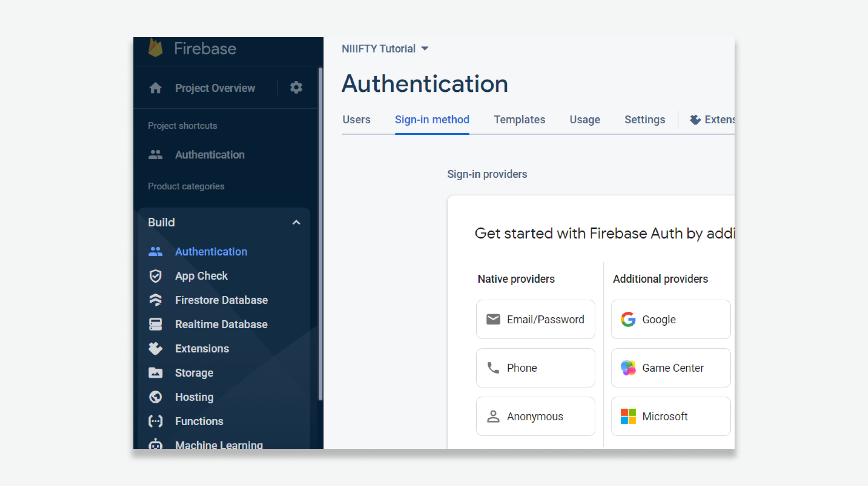Open App Check in sidebar

201,276
